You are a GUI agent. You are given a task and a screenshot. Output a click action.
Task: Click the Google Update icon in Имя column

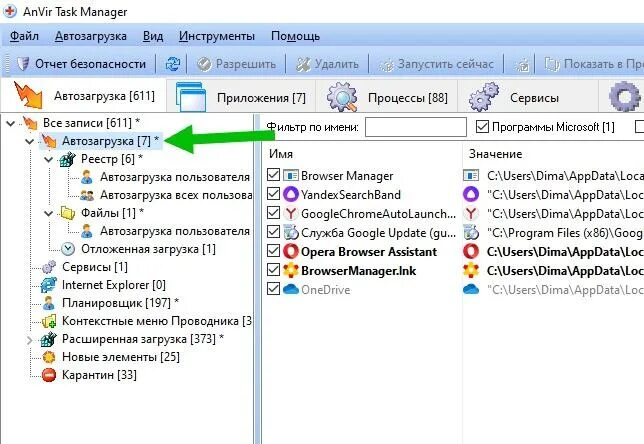291,232
